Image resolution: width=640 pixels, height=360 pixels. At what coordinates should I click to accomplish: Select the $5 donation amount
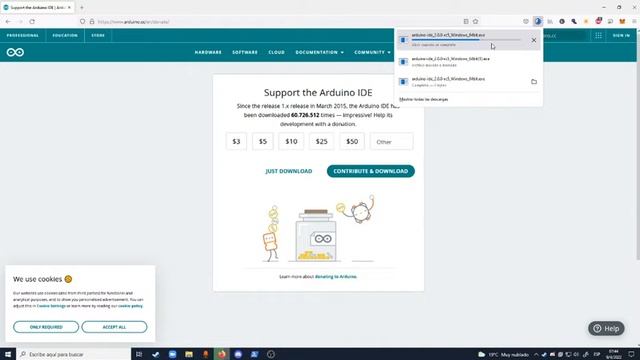pos(263,142)
